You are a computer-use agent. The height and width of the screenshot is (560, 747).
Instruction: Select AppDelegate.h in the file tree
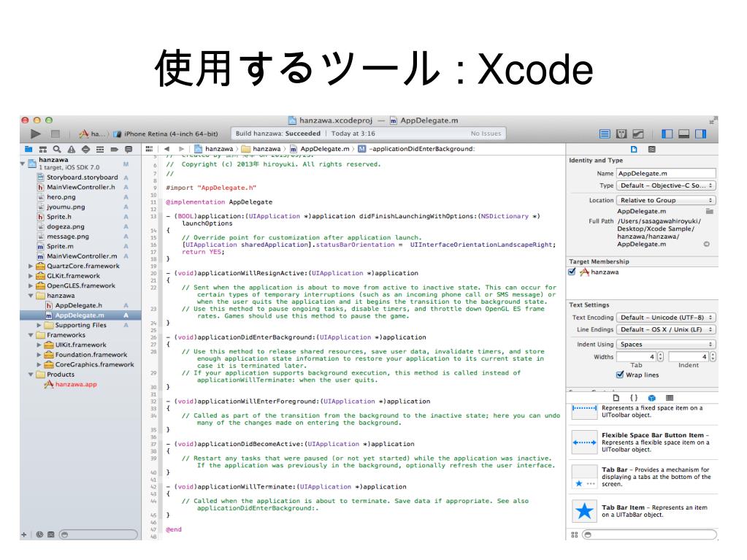point(79,306)
